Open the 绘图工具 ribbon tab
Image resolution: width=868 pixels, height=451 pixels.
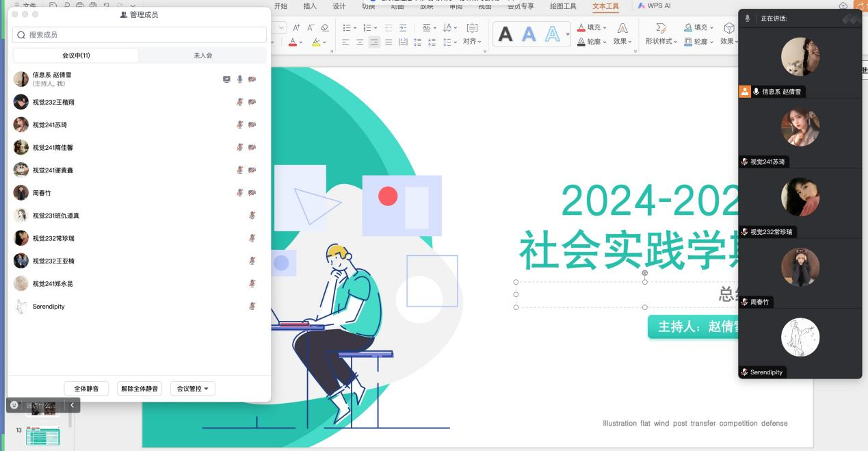point(564,6)
